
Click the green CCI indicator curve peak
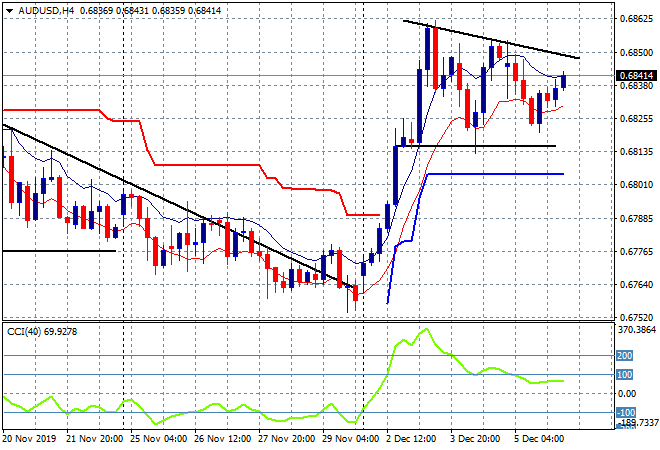427,329
